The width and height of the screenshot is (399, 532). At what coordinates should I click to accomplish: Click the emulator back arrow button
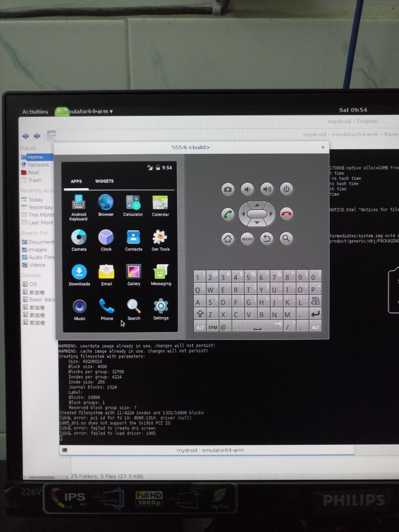coord(267,238)
